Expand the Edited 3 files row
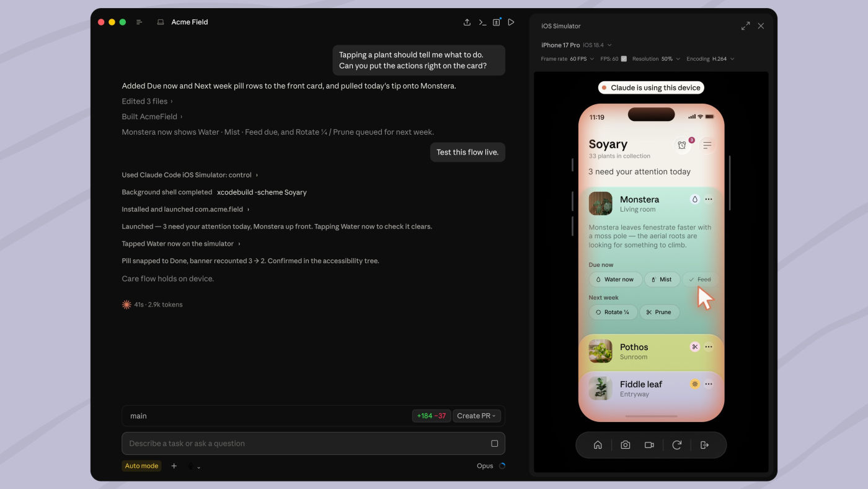868x489 pixels. [x=147, y=101]
